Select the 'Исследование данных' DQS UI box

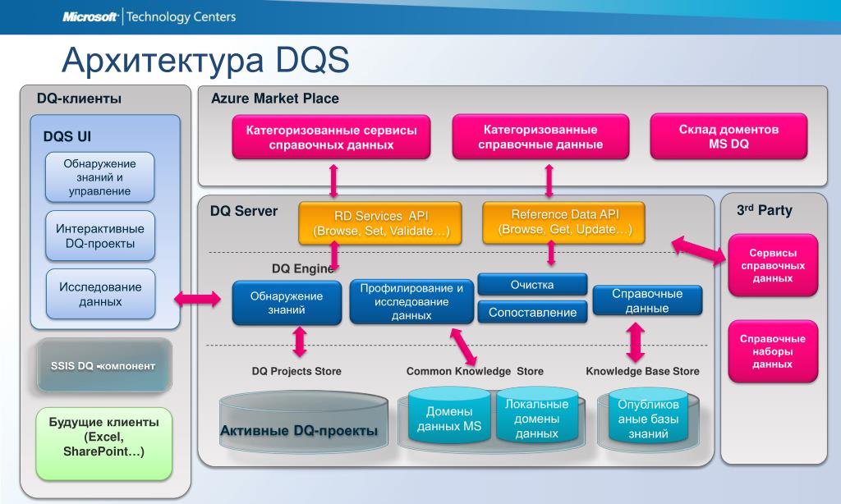[x=100, y=295]
